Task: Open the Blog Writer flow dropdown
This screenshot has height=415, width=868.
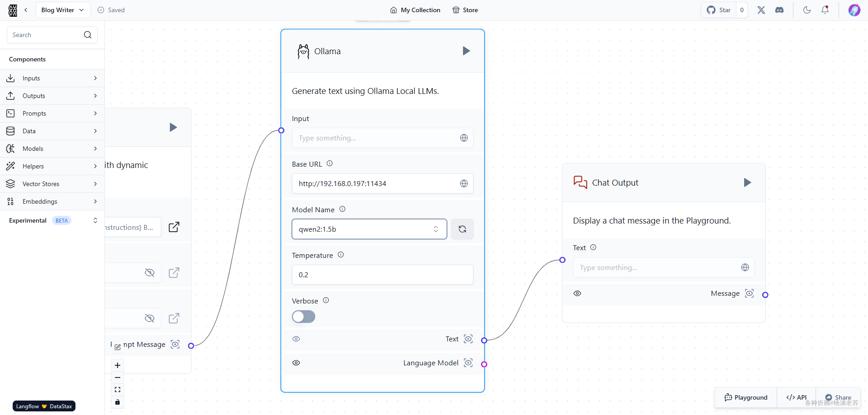Action: click(62, 10)
